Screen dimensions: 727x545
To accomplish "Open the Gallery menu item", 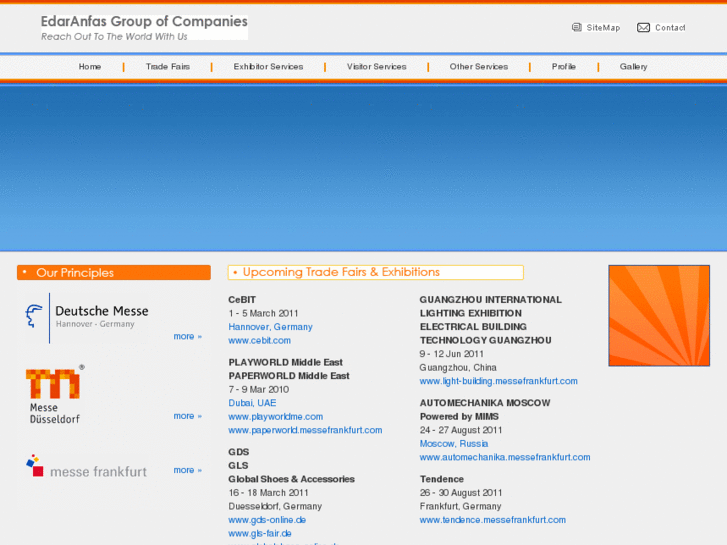I will [x=633, y=67].
